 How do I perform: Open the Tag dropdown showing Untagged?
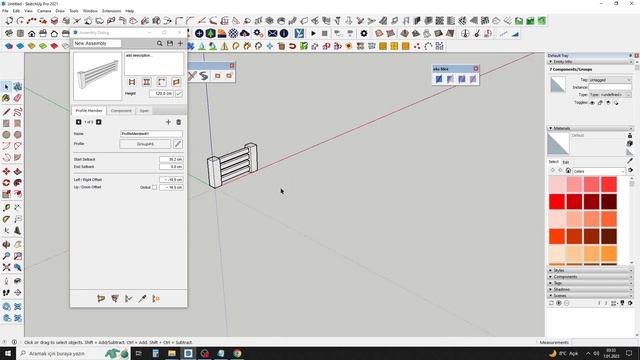pos(610,80)
